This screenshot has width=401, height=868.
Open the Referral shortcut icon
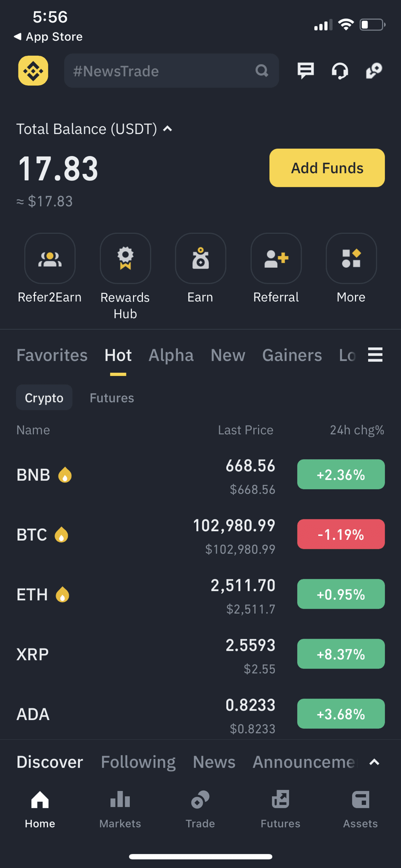pyautogui.click(x=276, y=259)
